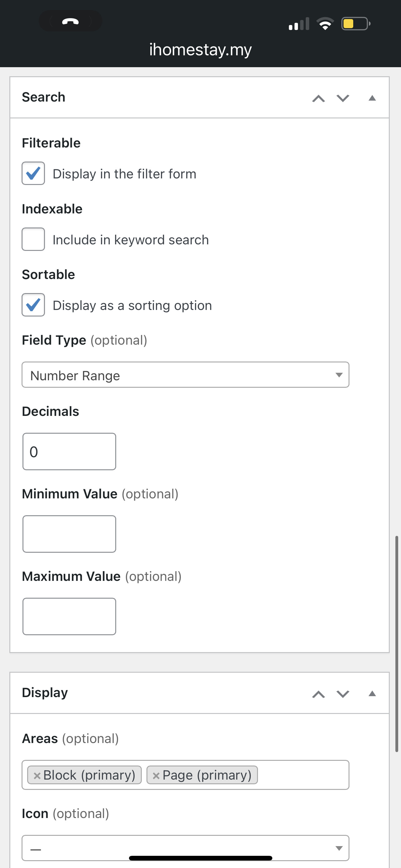401x868 pixels.
Task: Open the Icon selection dropdown
Action: [186, 848]
